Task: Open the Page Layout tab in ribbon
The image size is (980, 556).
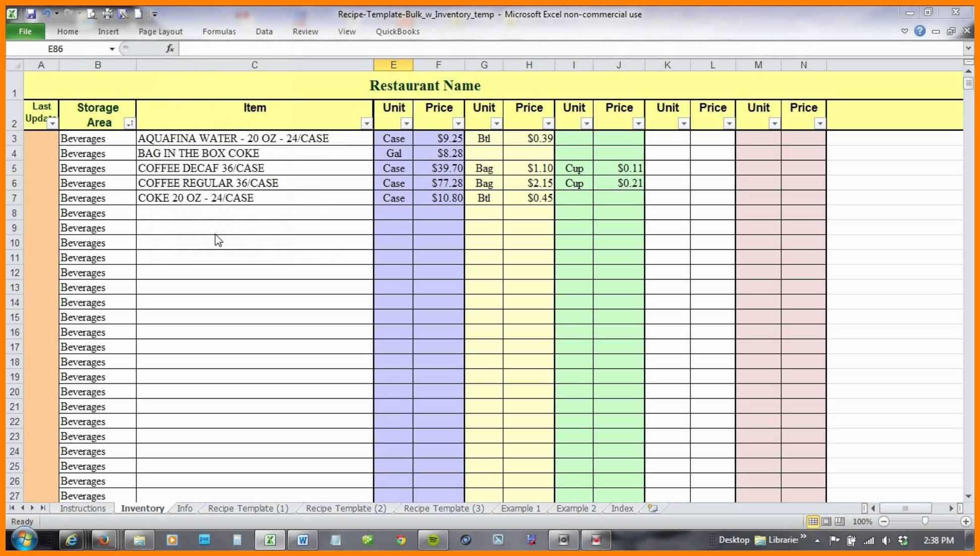Action: coord(160,32)
